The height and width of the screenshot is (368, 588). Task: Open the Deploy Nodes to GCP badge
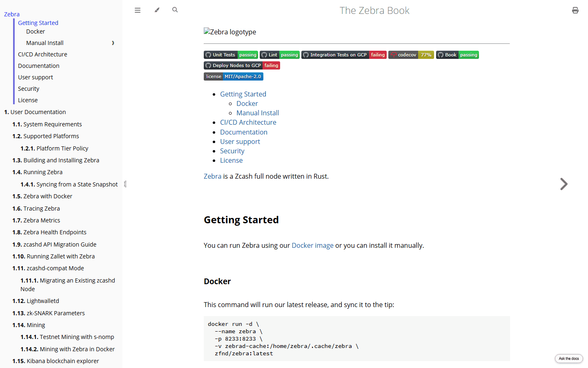(x=242, y=65)
